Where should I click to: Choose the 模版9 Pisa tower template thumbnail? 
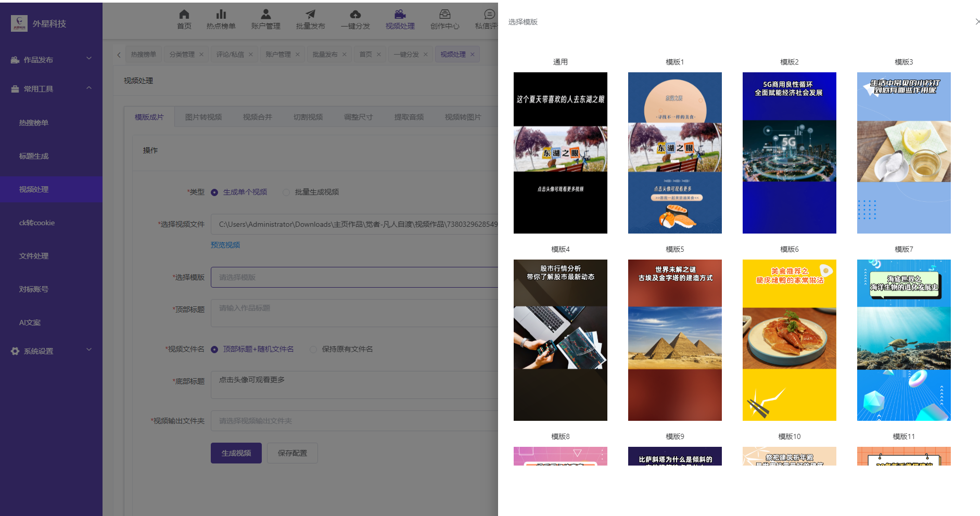(x=675, y=456)
